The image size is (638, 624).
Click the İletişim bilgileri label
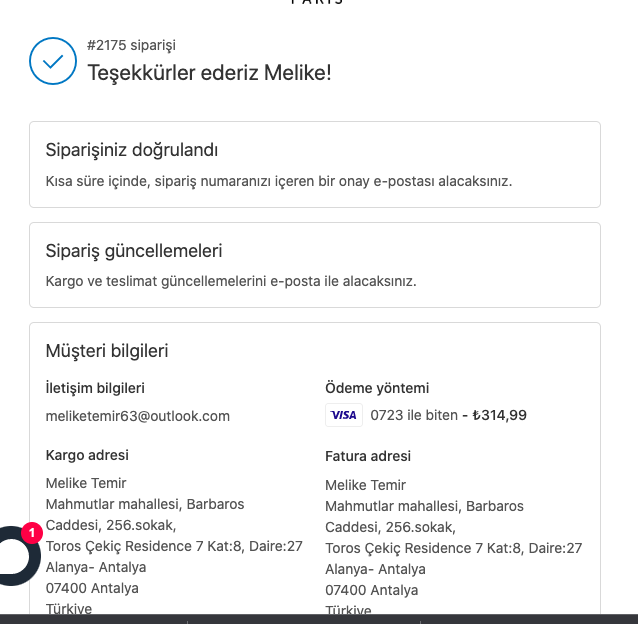96,388
